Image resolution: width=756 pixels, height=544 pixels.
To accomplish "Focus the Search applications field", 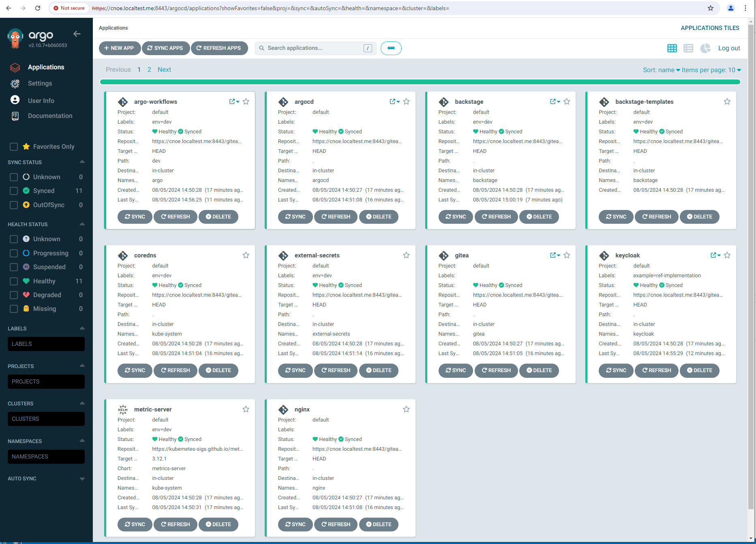I will 314,48.
